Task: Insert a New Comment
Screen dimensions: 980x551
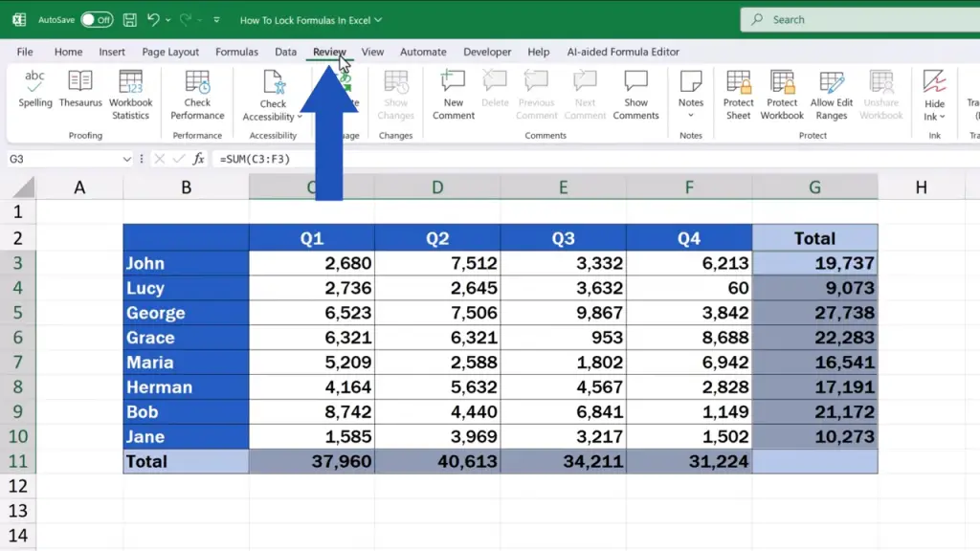Action: 453,95
